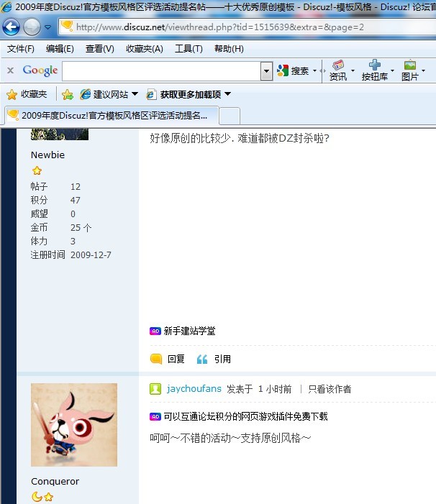Click the Newbie user's partial avatar image
Image resolution: width=436 pixels, height=504 pixels.
pos(60,134)
